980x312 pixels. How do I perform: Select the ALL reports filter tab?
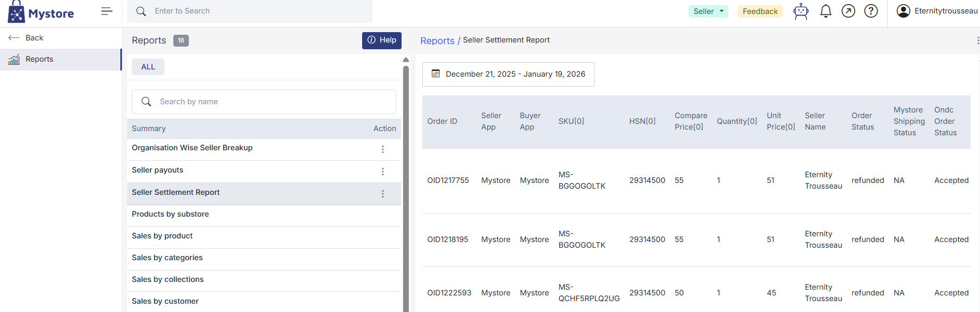click(x=148, y=67)
